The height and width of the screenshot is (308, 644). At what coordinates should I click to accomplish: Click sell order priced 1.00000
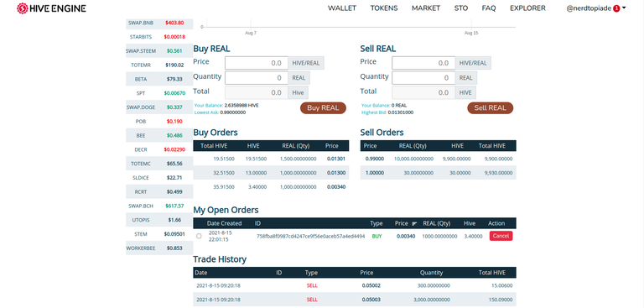point(439,173)
